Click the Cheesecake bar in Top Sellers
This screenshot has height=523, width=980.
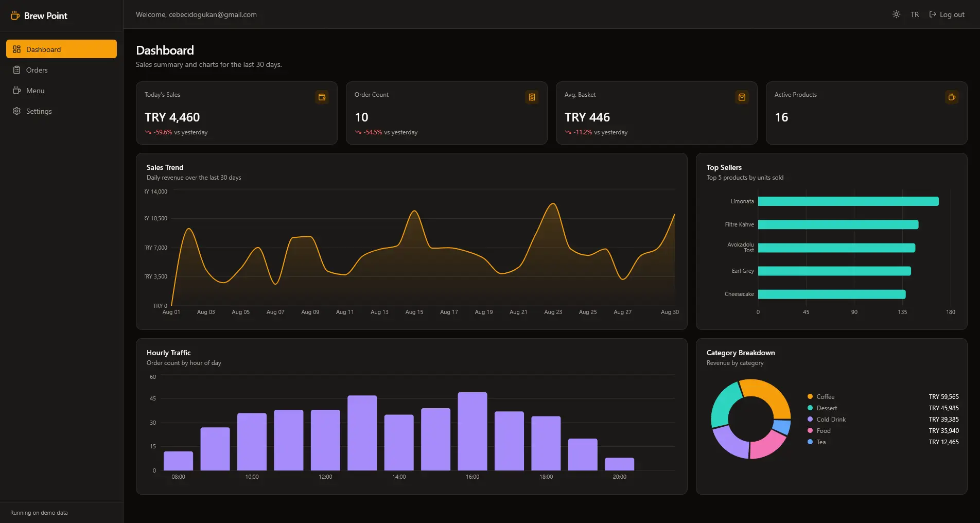click(x=832, y=294)
